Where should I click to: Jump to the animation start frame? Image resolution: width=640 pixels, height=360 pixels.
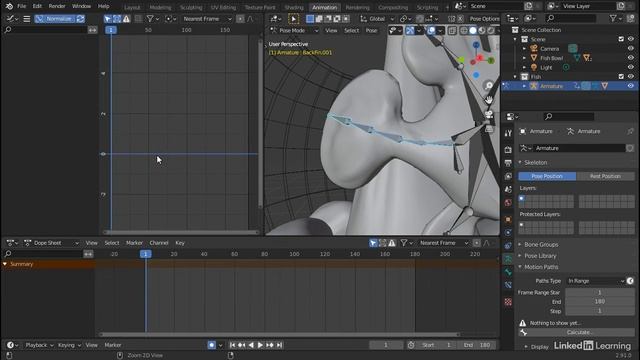232,345
